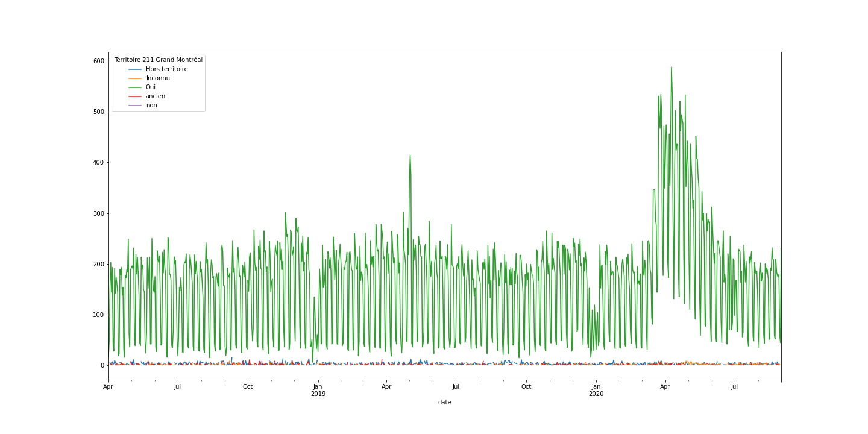Click the y-axis label 200

click(98, 264)
